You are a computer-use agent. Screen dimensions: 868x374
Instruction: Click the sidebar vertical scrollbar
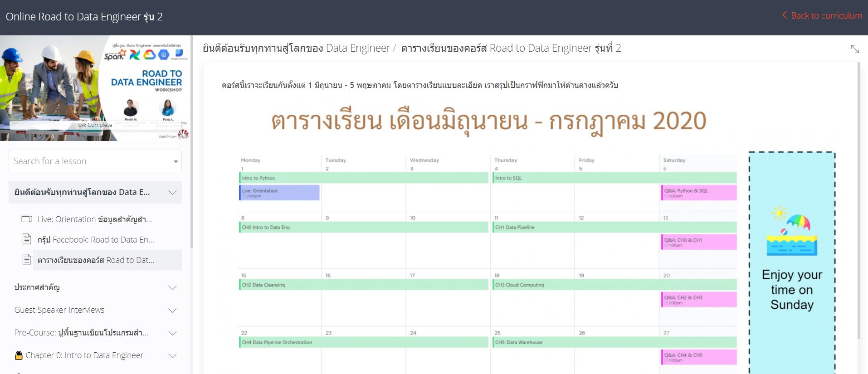191,142
